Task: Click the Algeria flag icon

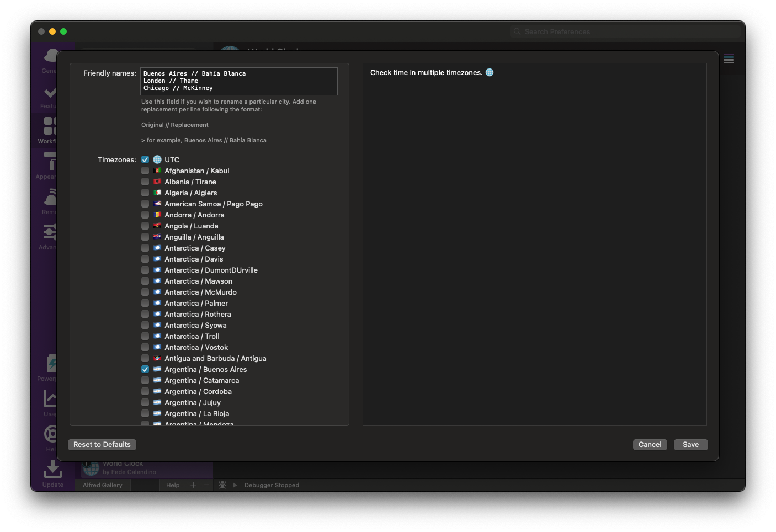Action: (157, 193)
